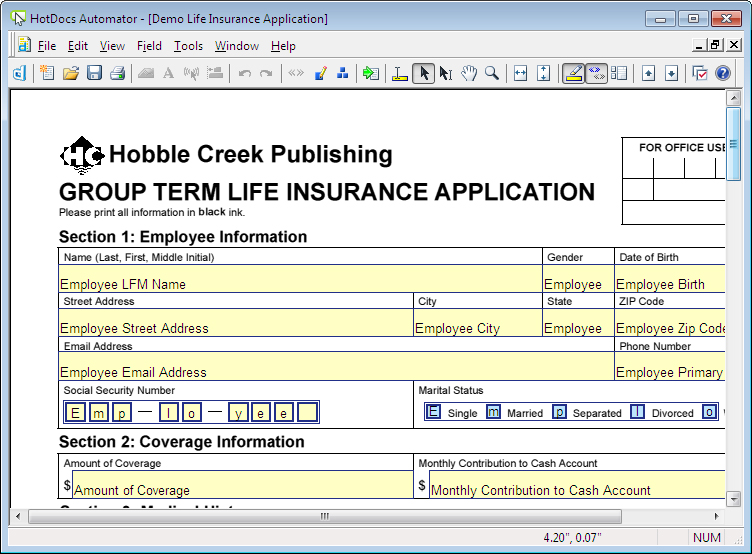The image size is (752, 554).
Task: Open the Field menu
Action: tap(149, 46)
